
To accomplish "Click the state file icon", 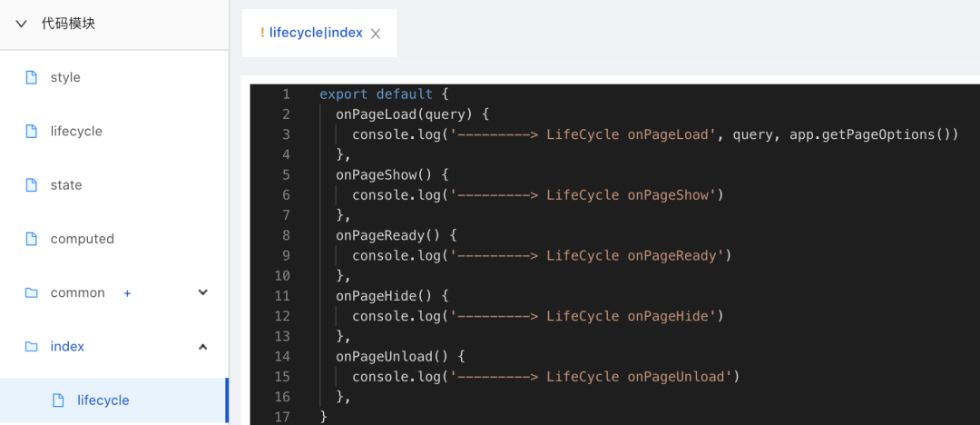I will 32,185.
